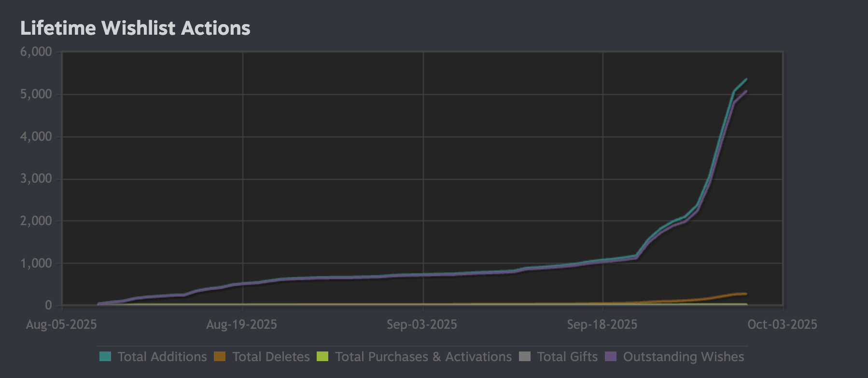The image size is (868, 378).
Task: Select the Aug-19-2025 x-axis date label
Action: point(241,324)
